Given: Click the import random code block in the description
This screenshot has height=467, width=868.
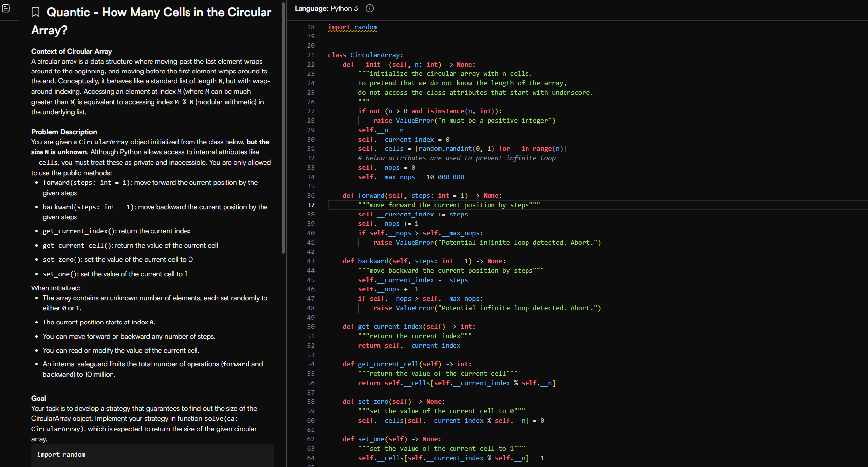Looking at the screenshot, I should coord(152,455).
